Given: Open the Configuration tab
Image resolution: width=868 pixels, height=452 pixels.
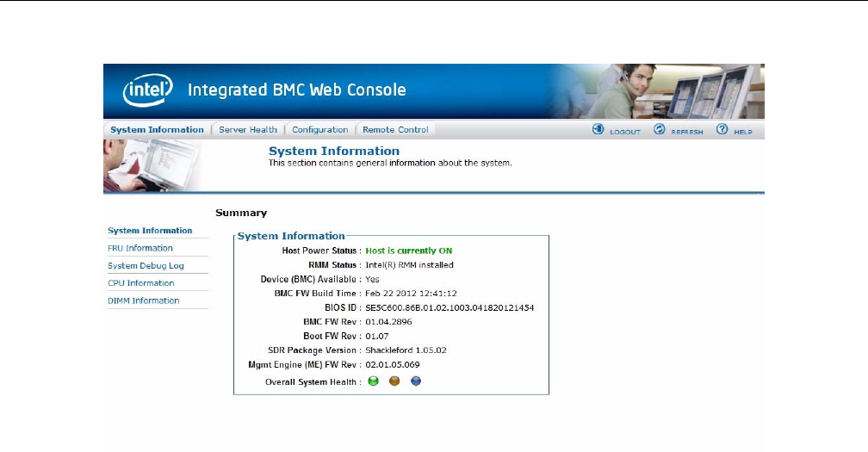Looking at the screenshot, I should [320, 130].
